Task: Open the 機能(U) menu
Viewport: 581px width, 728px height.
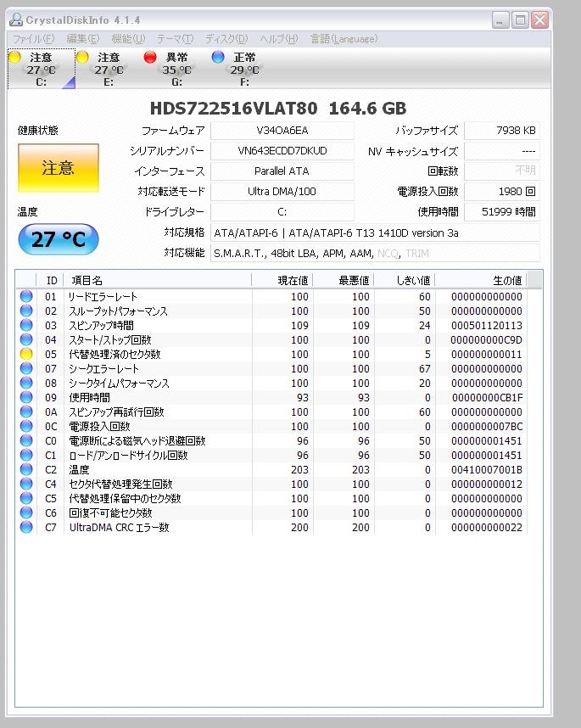Action: pos(128,39)
